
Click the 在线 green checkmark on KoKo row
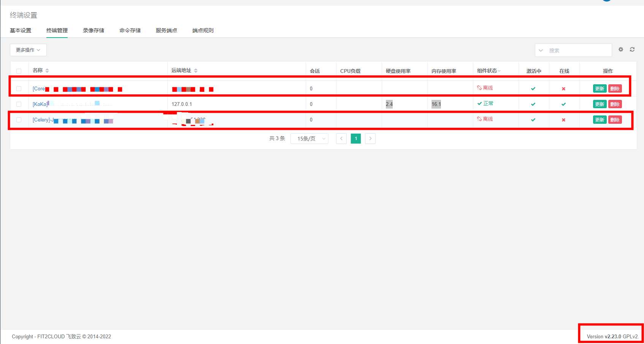pyautogui.click(x=563, y=104)
